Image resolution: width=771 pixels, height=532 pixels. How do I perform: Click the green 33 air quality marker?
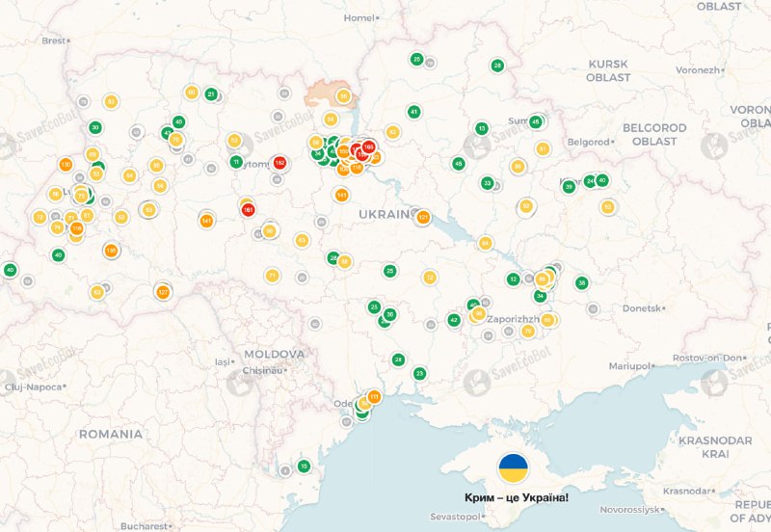point(488,183)
